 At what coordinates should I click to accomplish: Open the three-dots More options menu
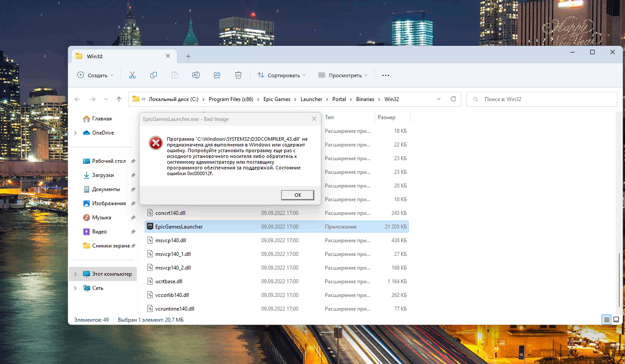click(x=386, y=75)
